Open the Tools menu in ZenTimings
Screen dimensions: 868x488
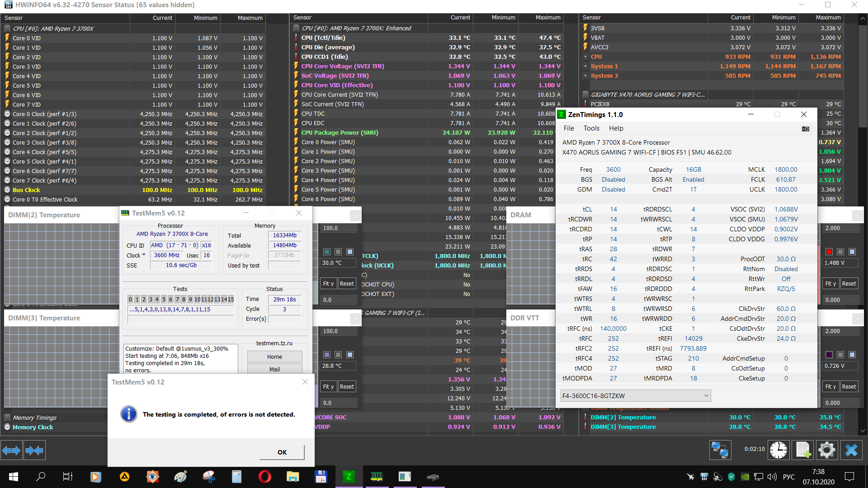click(x=591, y=128)
